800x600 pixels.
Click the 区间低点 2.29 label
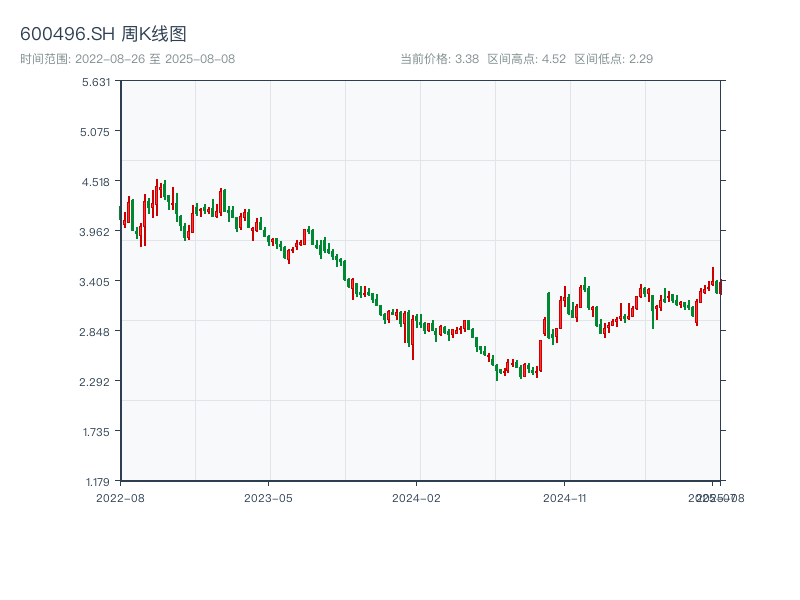pyautogui.click(x=614, y=59)
